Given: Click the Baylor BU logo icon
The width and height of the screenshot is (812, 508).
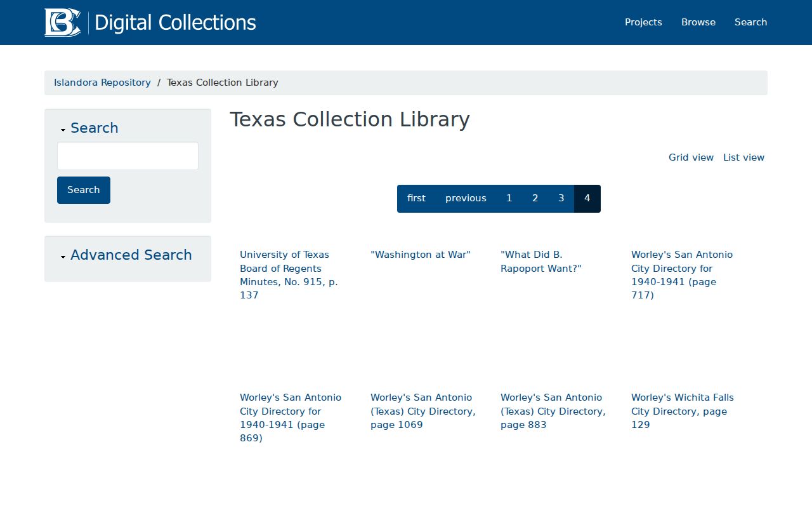Looking at the screenshot, I should 62,22.
